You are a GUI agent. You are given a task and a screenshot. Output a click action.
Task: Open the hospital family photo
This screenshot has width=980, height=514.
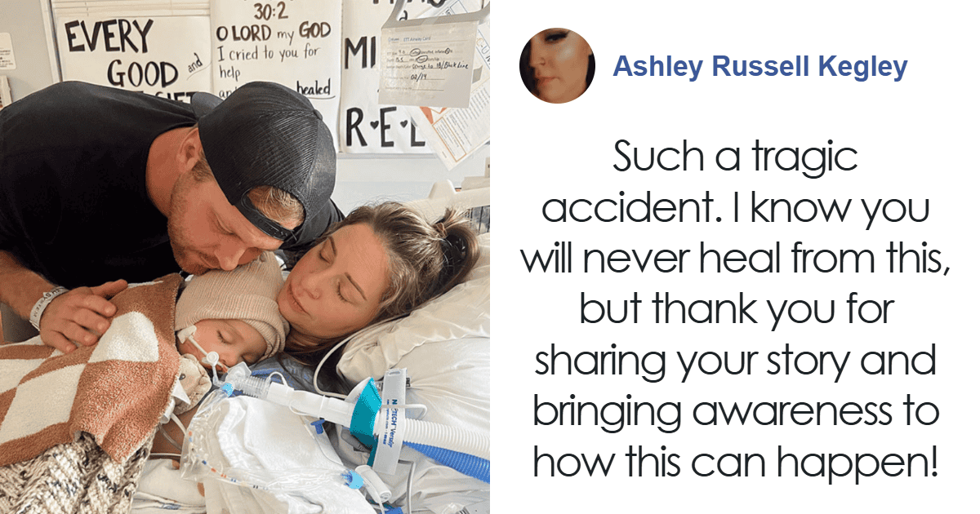coord(245,257)
